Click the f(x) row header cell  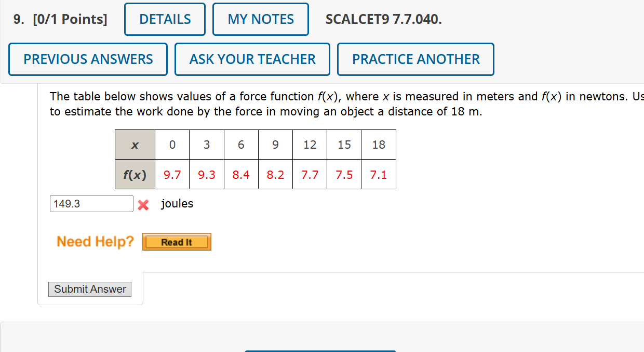(135, 174)
